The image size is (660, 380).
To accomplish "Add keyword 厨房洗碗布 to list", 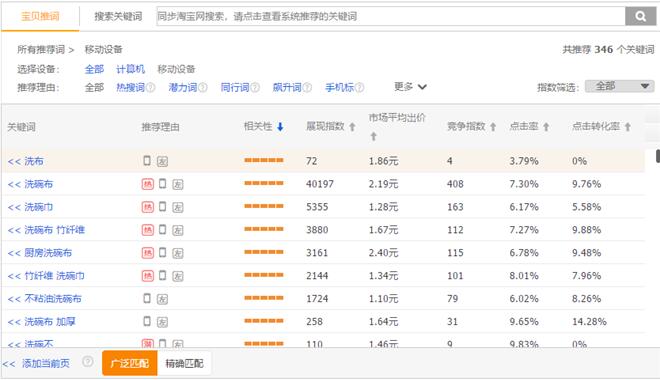I will 40,253.
